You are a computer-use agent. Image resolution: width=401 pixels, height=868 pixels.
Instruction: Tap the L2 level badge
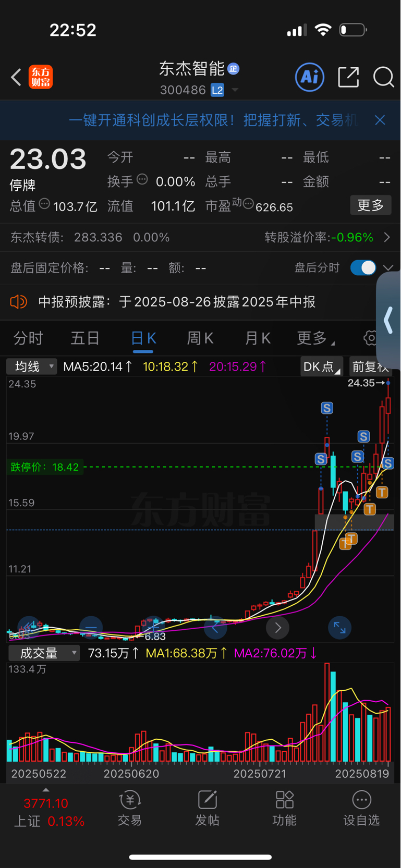217,90
